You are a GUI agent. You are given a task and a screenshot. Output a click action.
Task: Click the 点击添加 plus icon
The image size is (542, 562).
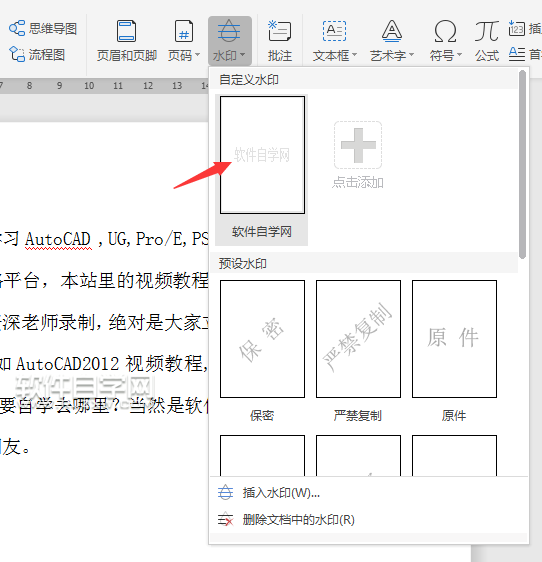point(358,145)
